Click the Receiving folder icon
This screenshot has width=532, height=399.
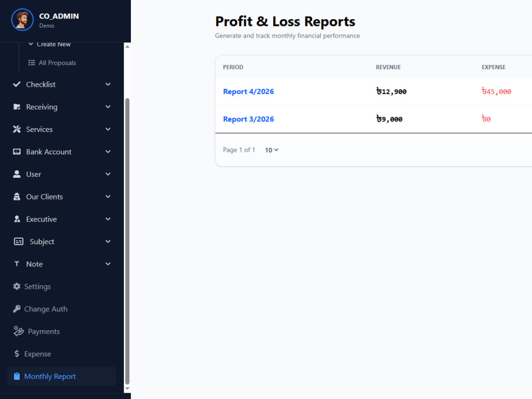coord(16,107)
